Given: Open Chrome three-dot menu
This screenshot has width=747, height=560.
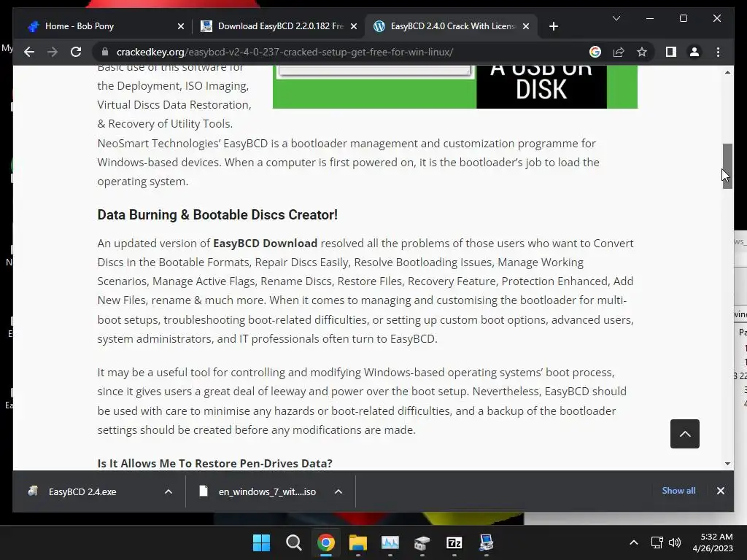Looking at the screenshot, I should click(x=718, y=52).
